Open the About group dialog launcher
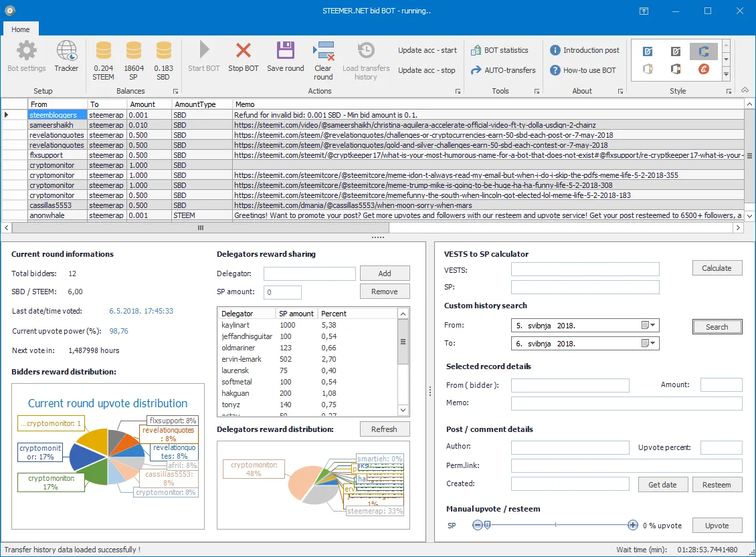The width and height of the screenshot is (756, 557). tap(620, 91)
